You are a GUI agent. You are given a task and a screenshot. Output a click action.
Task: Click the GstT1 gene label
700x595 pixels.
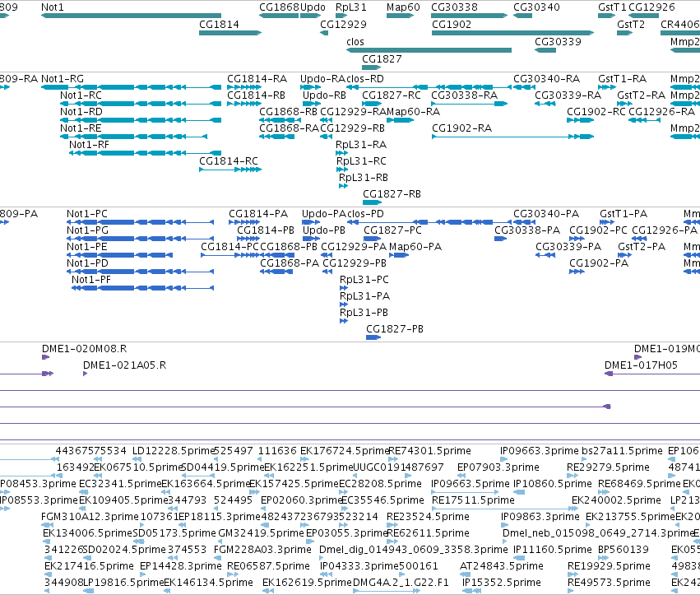[x=612, y=7]
